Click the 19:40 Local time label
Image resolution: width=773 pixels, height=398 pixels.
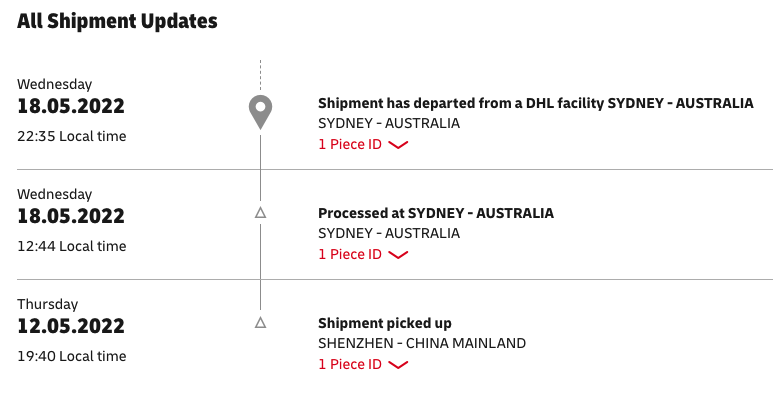(x=71, y=356)
